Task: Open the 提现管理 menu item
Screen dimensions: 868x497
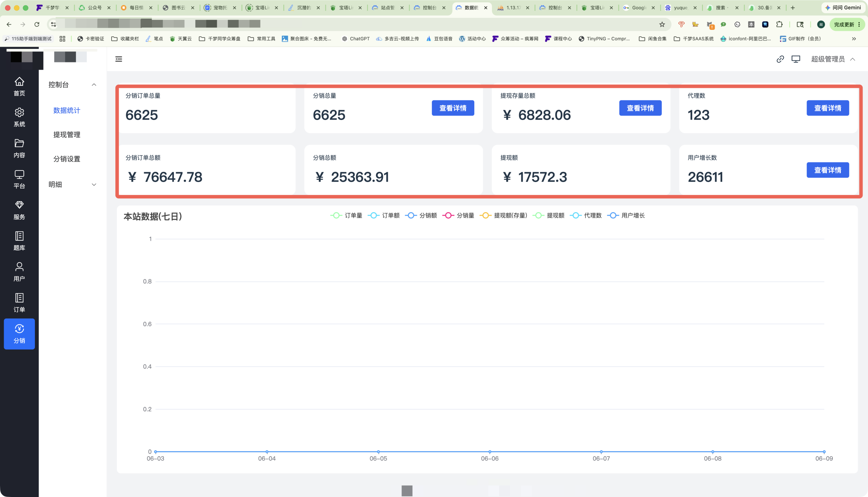Action: pos(67,135)
